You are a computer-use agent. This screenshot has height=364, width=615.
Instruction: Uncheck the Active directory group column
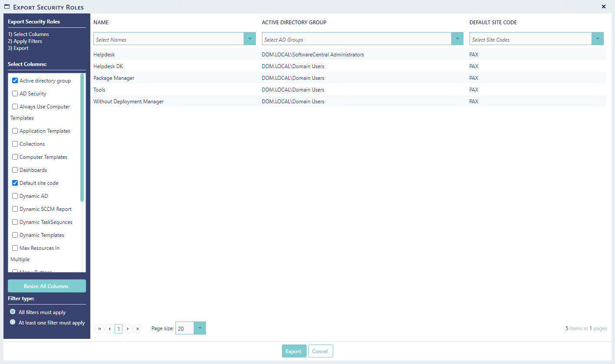click(15, 81)
